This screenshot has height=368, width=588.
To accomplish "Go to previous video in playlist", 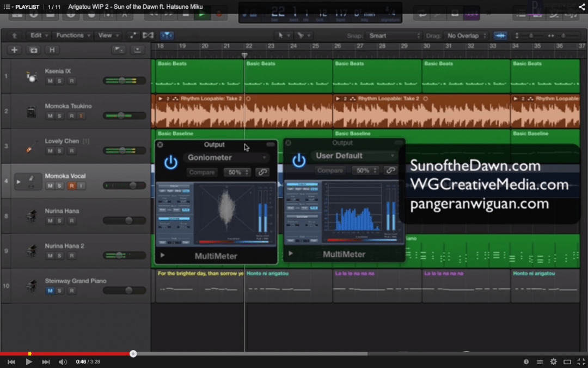I will pos(11,362).
